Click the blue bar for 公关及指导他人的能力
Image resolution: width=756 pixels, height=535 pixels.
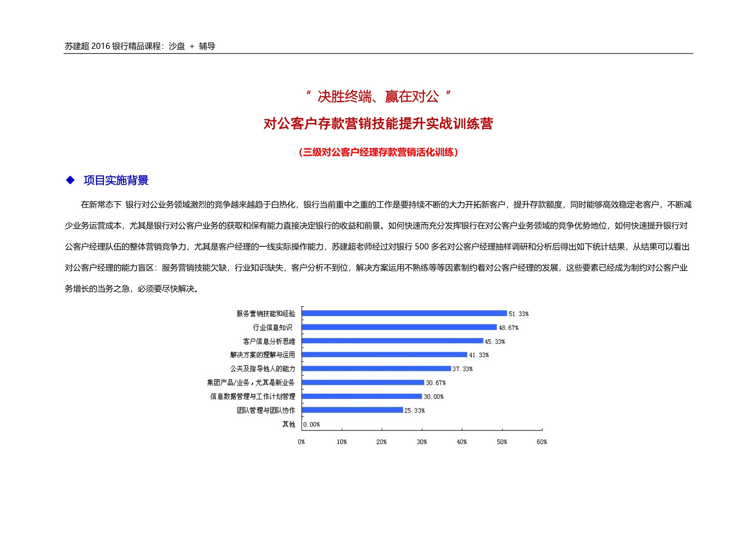[376, 368]
